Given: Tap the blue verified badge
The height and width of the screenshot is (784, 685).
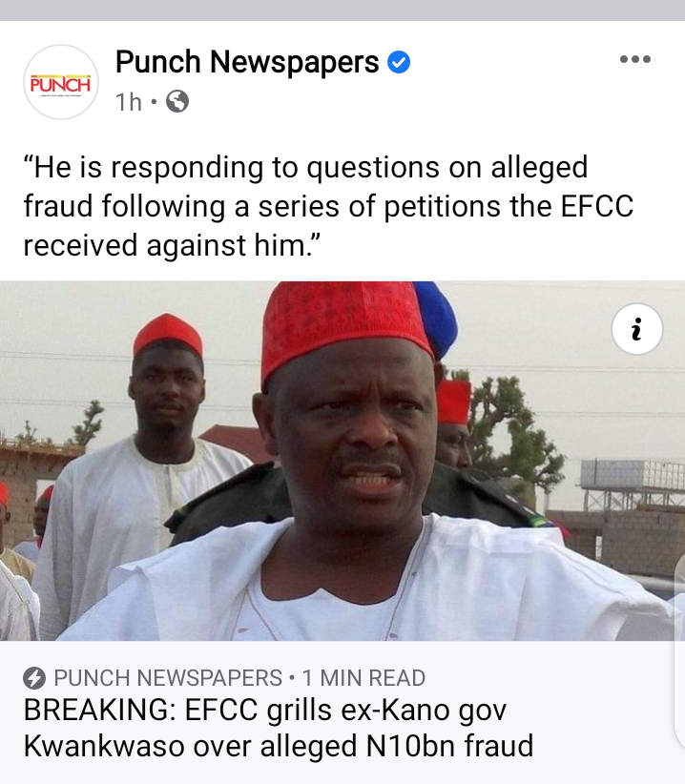Looking at the screenshot, I should pos(399,62).
